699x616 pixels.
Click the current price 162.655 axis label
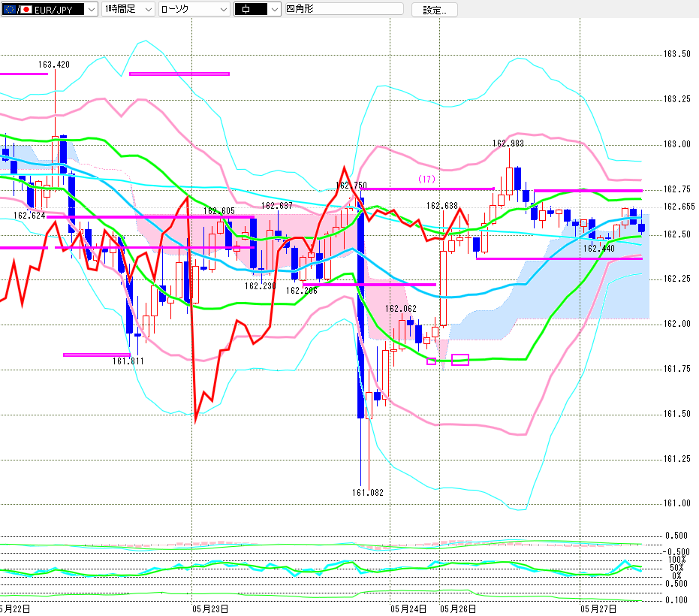(679, 207)
